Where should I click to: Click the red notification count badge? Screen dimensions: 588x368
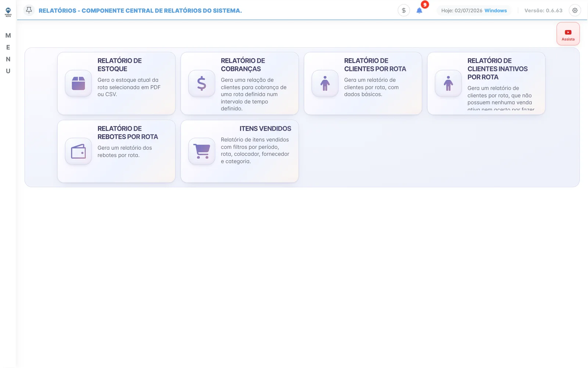tap(425, 5)
